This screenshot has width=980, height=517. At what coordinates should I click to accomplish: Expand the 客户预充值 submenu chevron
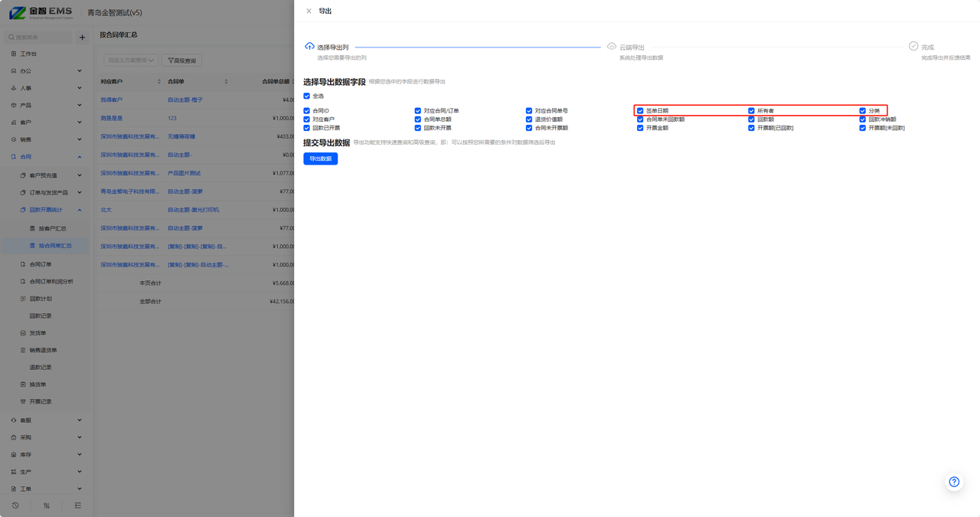click(80, 175)
